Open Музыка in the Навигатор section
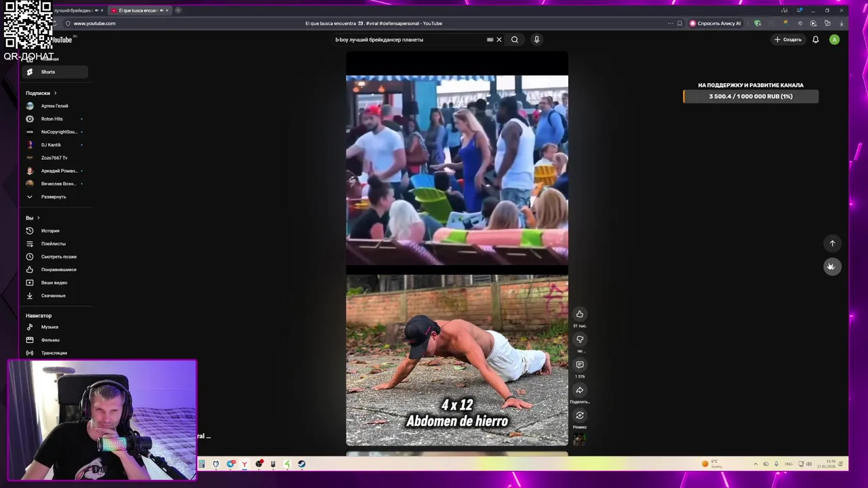Image resolution: width=868 pixels, height=488 pixels. pyautogui.click(x=56, y=327)
